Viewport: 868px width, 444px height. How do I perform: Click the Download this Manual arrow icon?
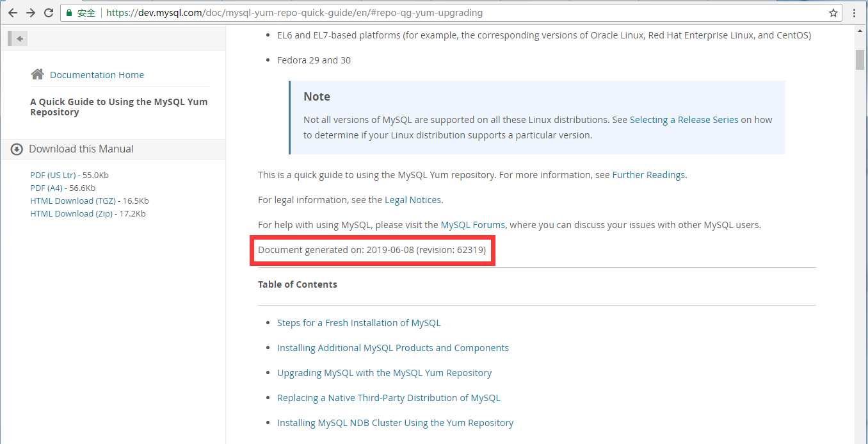(x=17, y=149)
